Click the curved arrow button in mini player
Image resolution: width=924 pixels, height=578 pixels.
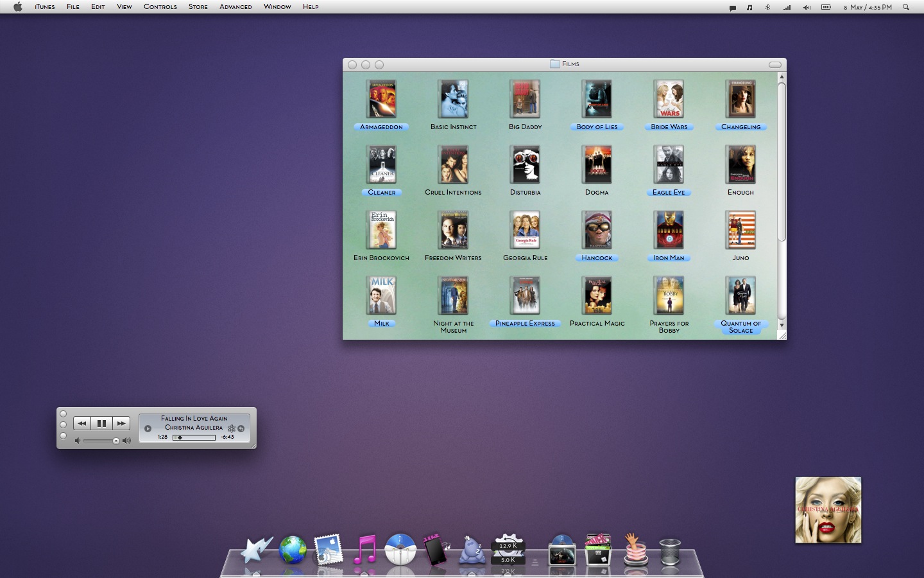point(241,428)
